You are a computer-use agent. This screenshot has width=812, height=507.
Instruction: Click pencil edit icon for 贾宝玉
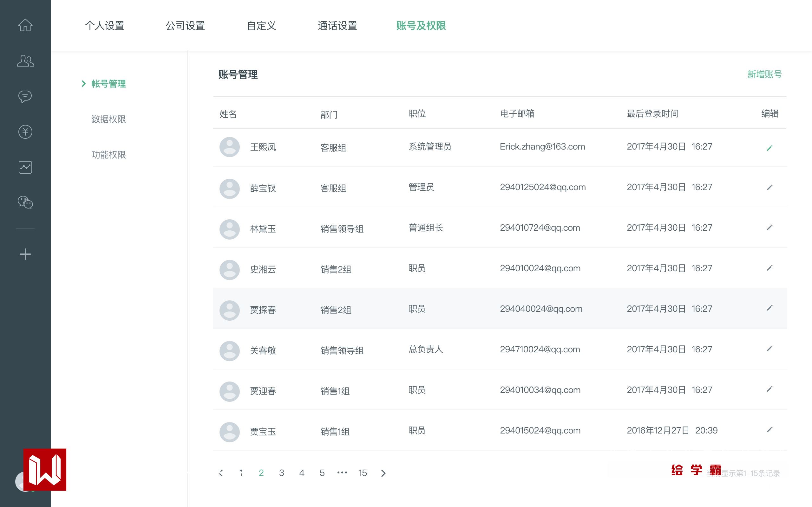click(x=769, y=430)
